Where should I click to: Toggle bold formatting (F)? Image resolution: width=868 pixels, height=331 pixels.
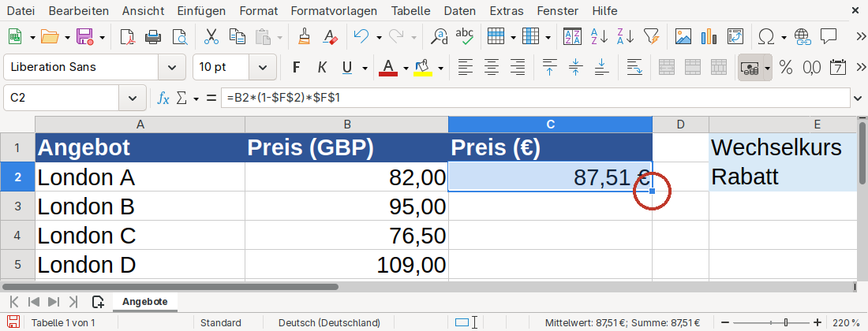point(296,68)
